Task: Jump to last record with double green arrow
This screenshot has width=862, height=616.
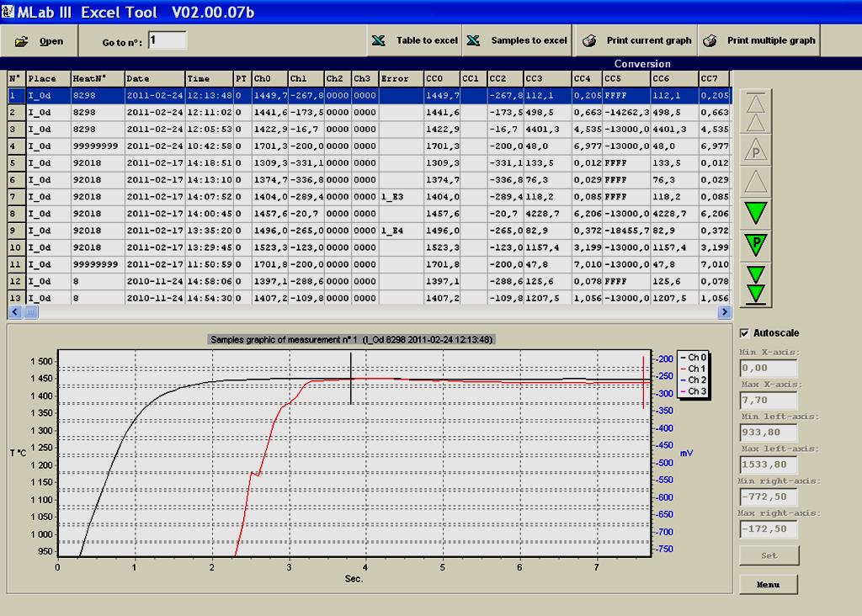Action: (x=756, y=284)
